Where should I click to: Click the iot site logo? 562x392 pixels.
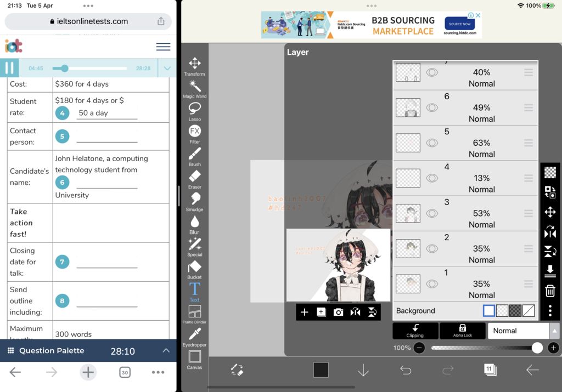click(x=14, y=46)
